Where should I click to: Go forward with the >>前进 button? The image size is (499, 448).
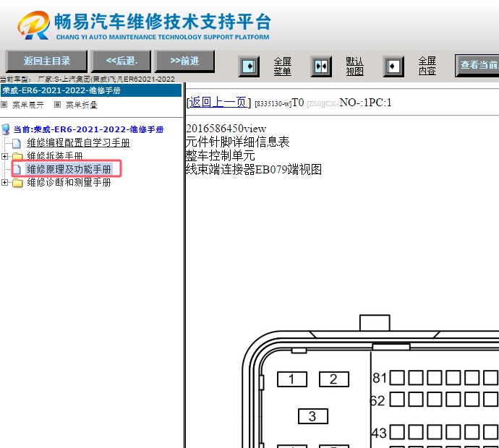(x=184, y=61)
